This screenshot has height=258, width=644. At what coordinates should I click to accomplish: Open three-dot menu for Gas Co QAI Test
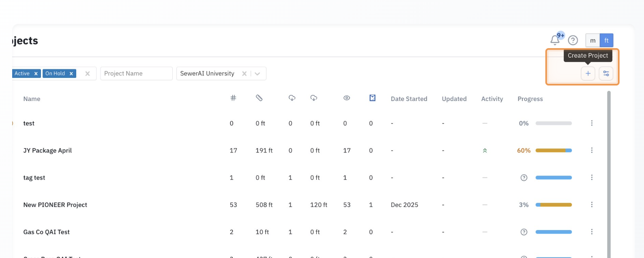point(592,232)
